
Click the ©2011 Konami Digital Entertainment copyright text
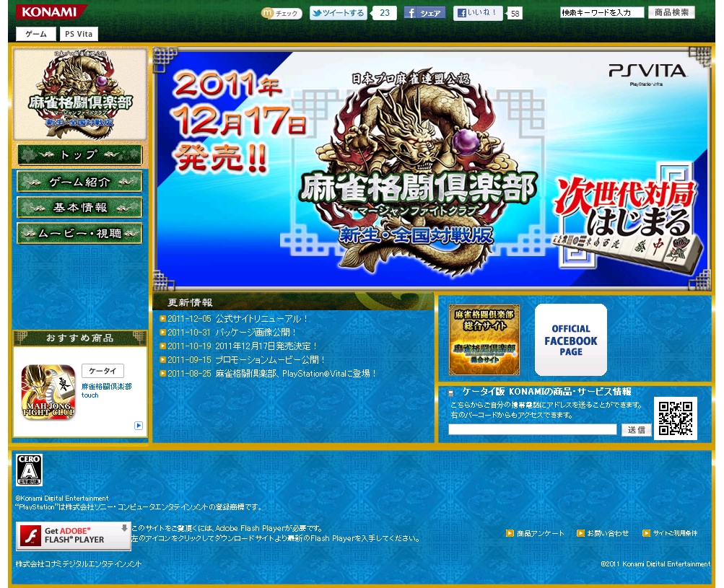point(655,564)
